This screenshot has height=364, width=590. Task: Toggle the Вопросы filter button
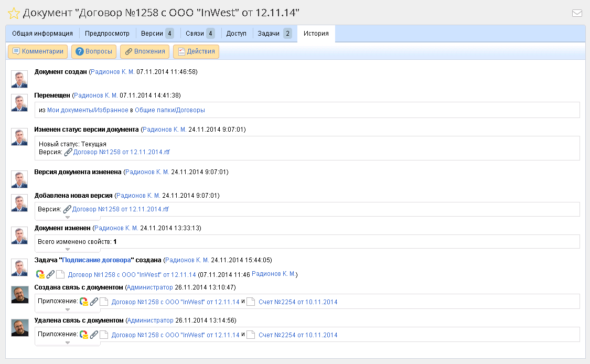coord(94,51)
